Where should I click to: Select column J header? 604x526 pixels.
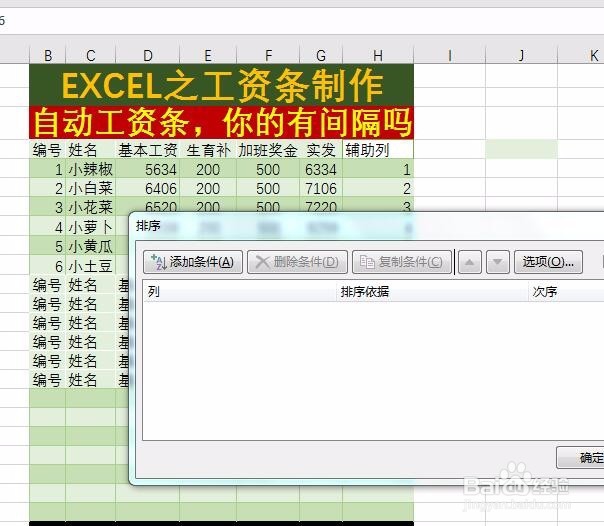tap(521, 56)
